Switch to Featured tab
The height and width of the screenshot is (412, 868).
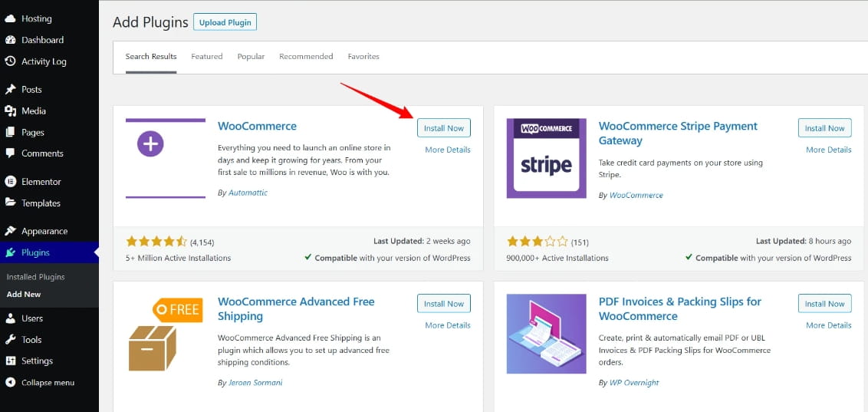pos(207,57)
